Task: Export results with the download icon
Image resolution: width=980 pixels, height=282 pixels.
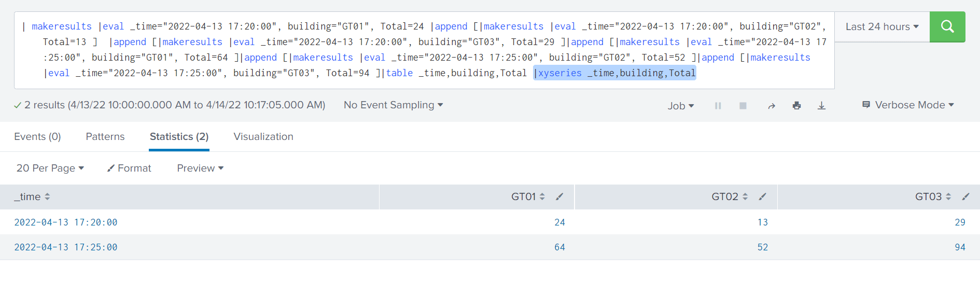Action: pos(822,106)
